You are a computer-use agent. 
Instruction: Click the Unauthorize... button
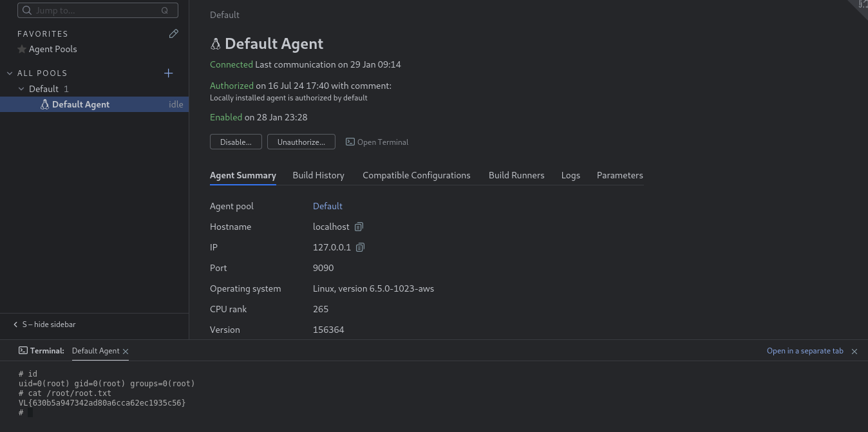tap(301, 142)
